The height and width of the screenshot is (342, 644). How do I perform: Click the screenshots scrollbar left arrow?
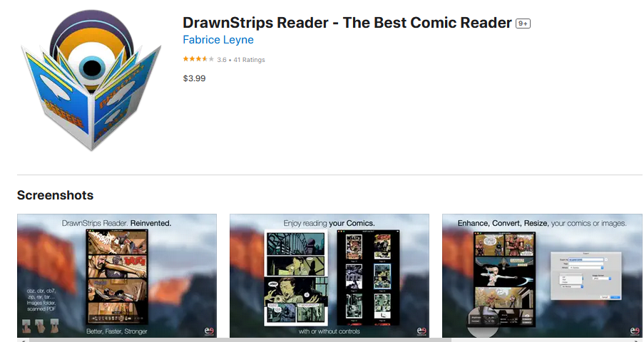pyautogui.click(x=23, y=341)
